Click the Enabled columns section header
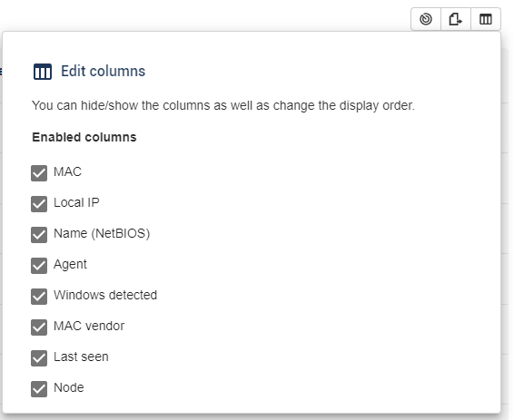Viewport: 514px width, 420px height. (x=84, y=137)
